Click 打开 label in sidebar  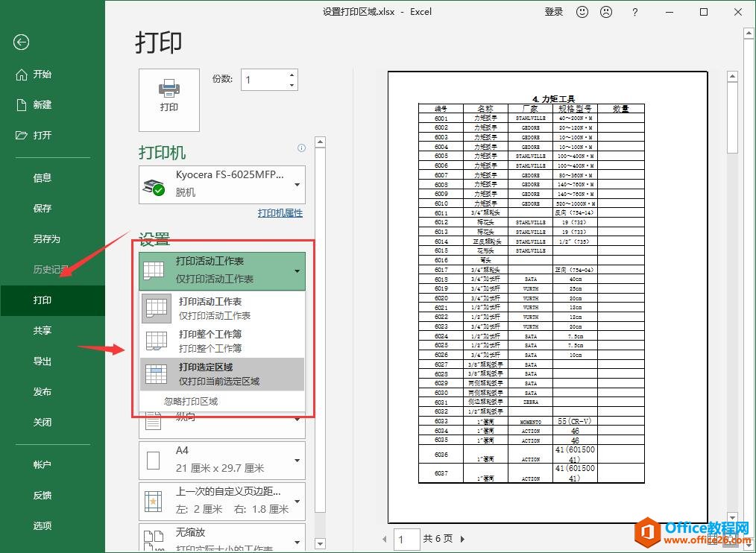[42, 135]
